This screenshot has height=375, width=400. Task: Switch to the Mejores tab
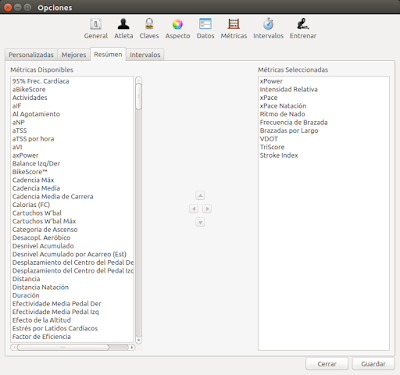coord(74,55)
